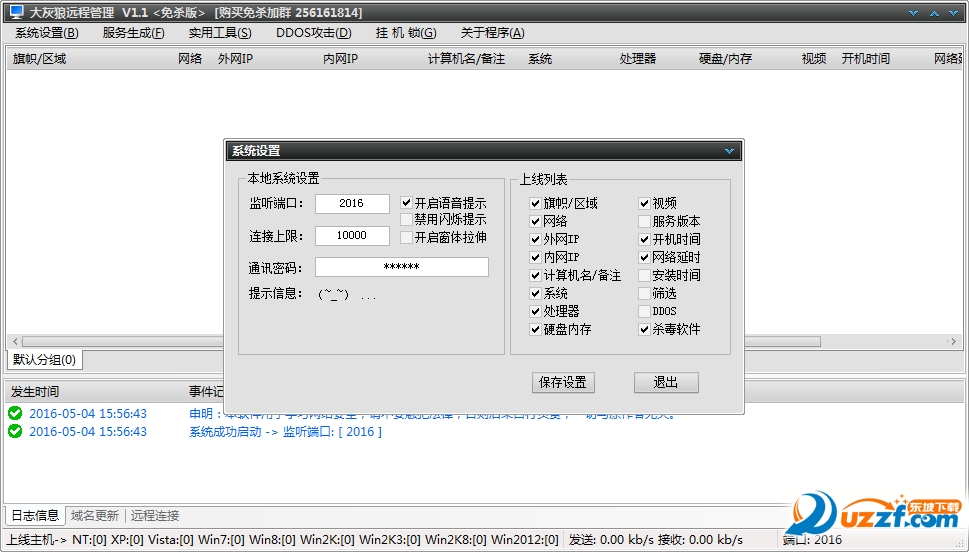Enable the 服务版本 checkbox

644,221
